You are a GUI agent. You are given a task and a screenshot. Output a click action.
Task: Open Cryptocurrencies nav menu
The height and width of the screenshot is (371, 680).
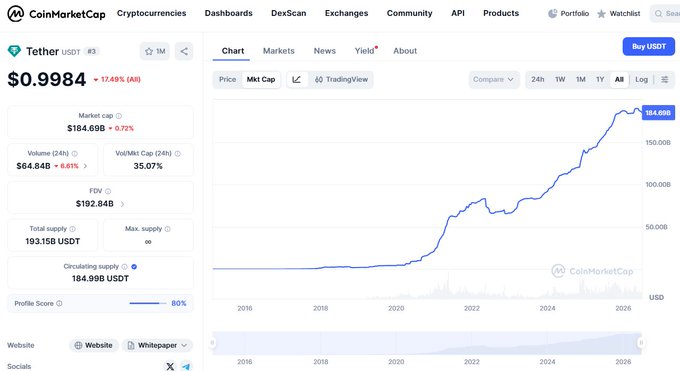151,13
